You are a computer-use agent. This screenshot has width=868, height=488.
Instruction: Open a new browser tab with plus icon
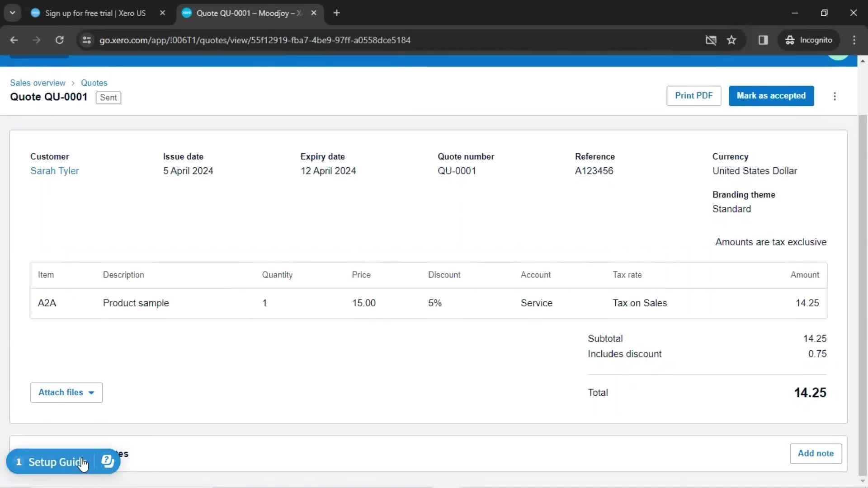336,13
